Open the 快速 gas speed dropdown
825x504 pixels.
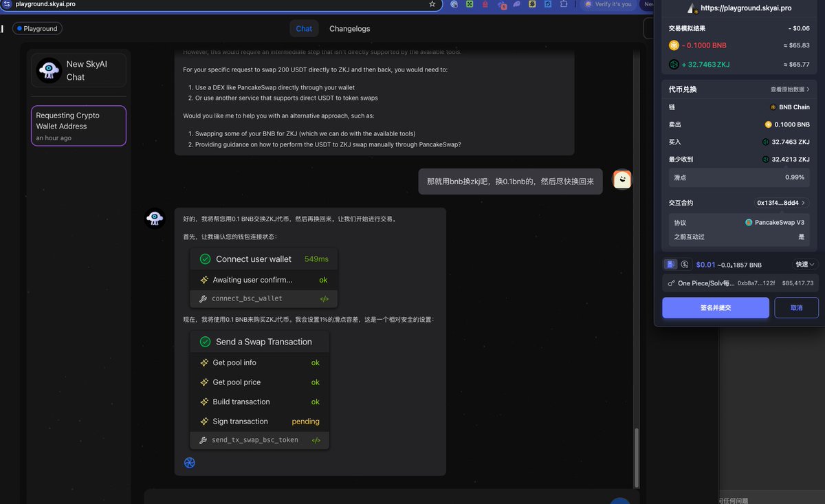pyautogui.click(x=804, y=264)
